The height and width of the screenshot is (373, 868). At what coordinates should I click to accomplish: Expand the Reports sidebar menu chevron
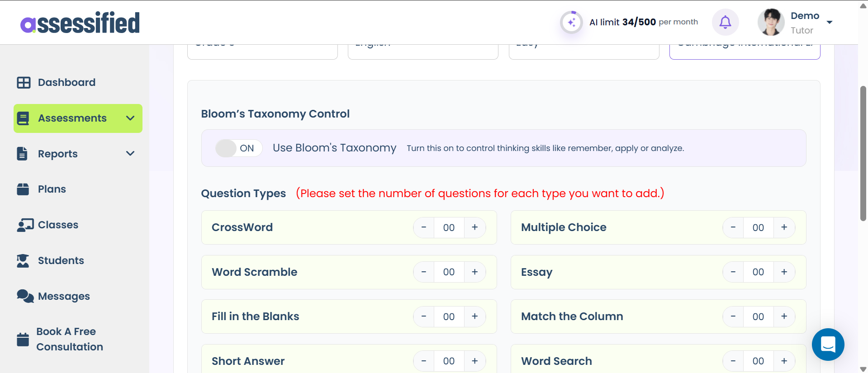pyautogui.click(x=130, y=154)
